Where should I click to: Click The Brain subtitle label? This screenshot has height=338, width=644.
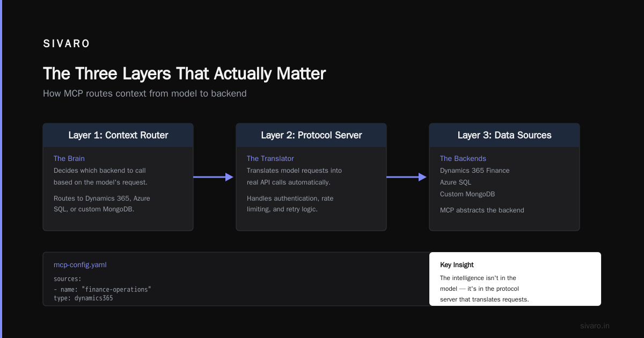[x=69, y=158]
